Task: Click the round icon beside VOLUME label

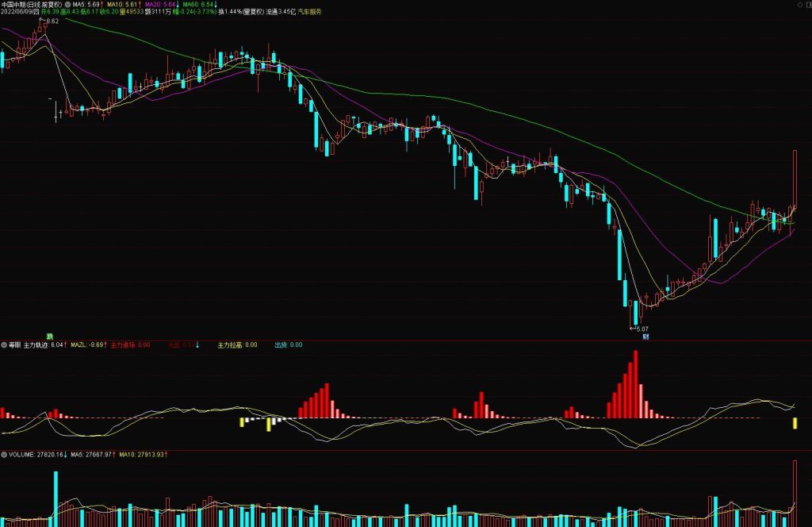Action: 4,455
